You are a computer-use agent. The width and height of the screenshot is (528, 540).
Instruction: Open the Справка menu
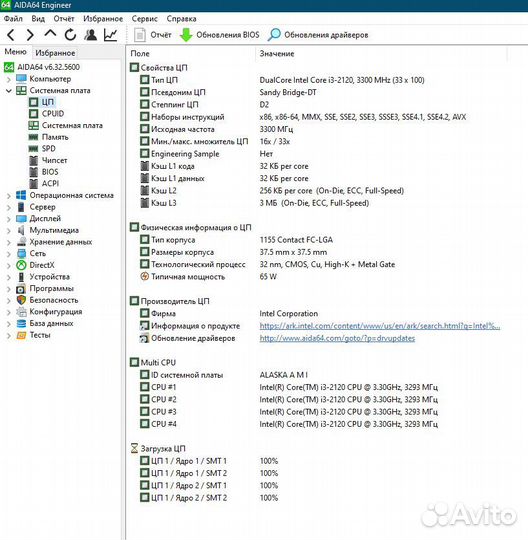click(182, 19)
